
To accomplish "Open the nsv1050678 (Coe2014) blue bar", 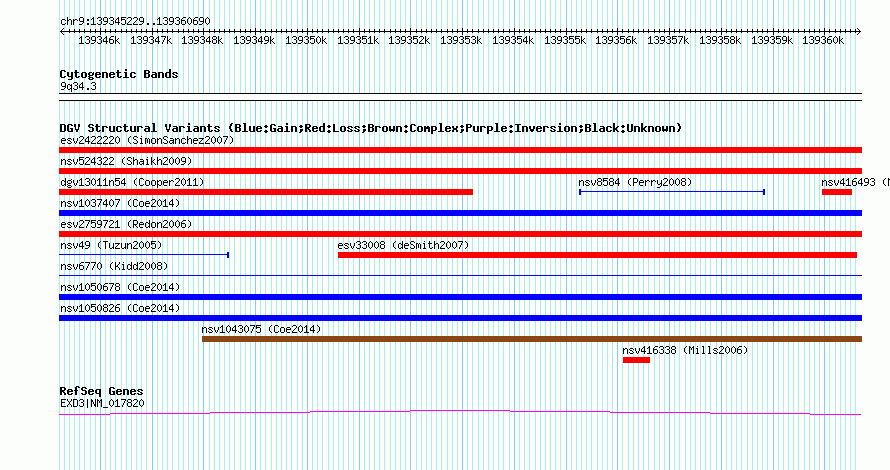I will tap(460, 297).
